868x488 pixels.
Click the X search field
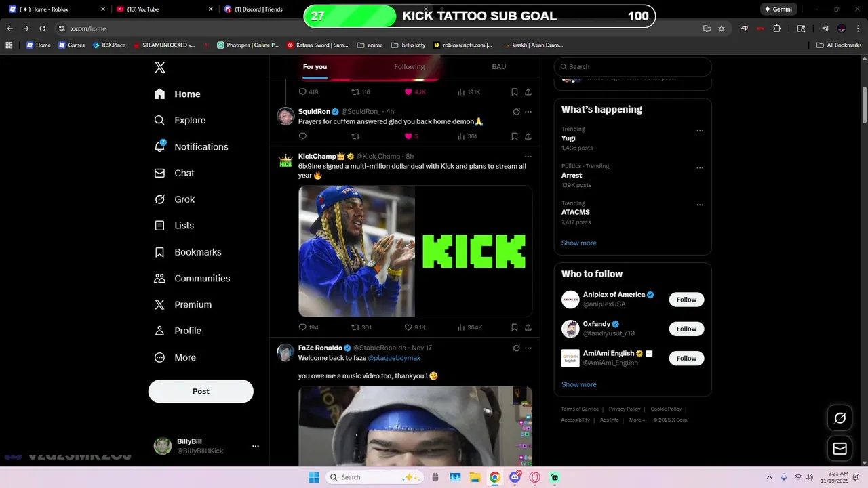click(633, 67)
